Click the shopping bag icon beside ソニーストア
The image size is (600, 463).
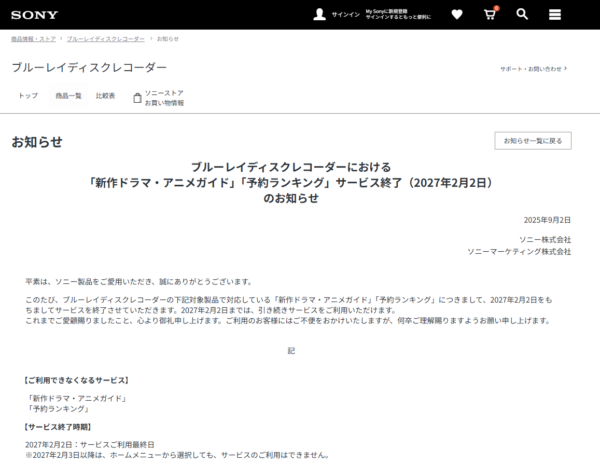(137, 98)
